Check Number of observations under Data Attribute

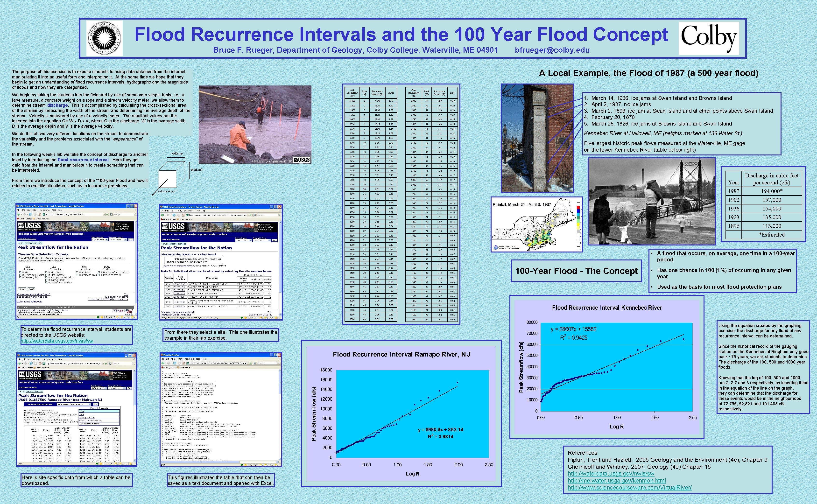pyautogui.click(x=99, y=273)
